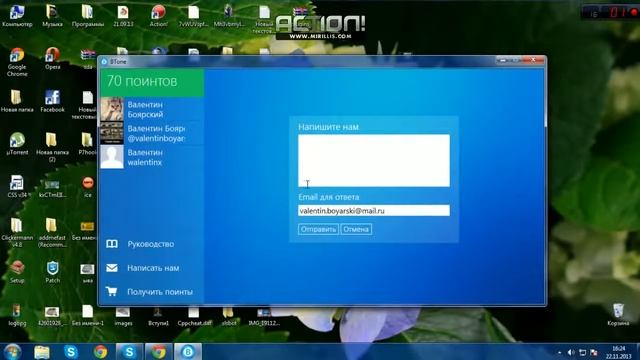
Task: Open the Музыка folder on desktop
Action: (53, 16)
